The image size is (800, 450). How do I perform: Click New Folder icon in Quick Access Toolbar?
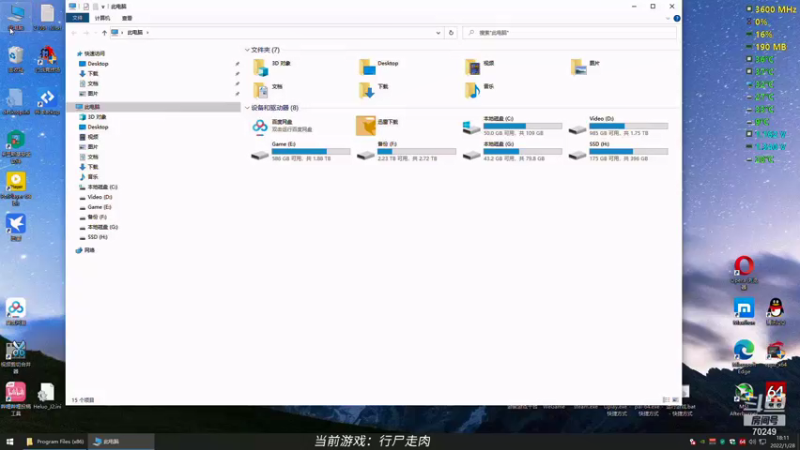point(95,7)
